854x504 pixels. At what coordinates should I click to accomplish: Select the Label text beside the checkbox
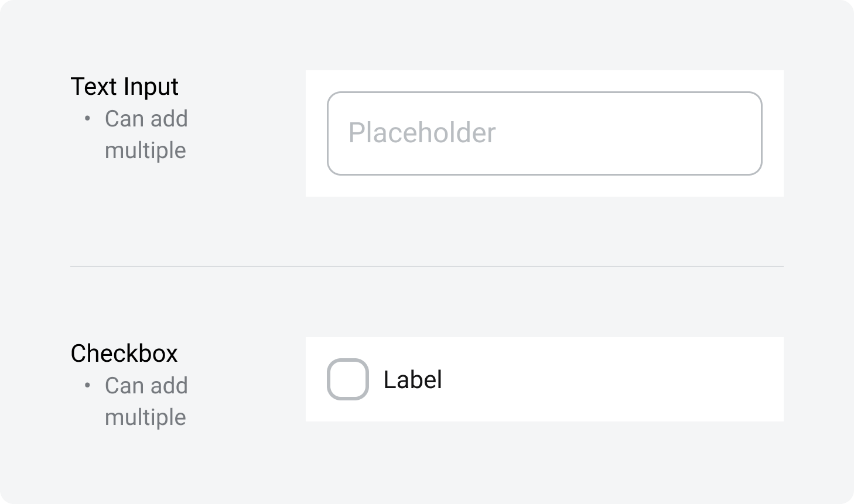[412, 379]
